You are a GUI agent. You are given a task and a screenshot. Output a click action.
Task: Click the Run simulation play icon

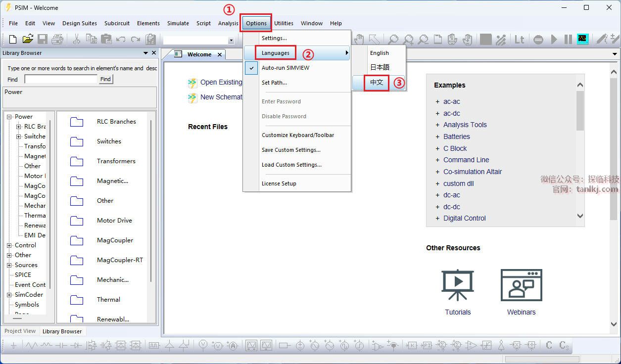[554, 39]
